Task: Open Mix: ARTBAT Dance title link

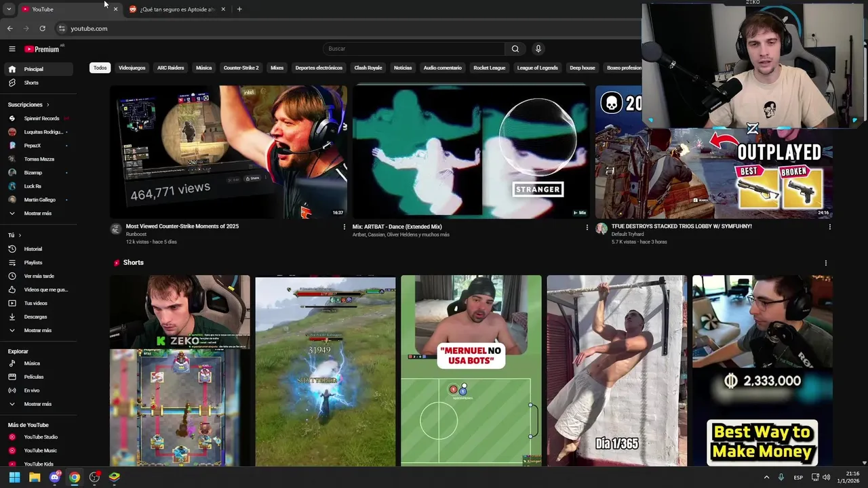Action: (x=397, y=227)
